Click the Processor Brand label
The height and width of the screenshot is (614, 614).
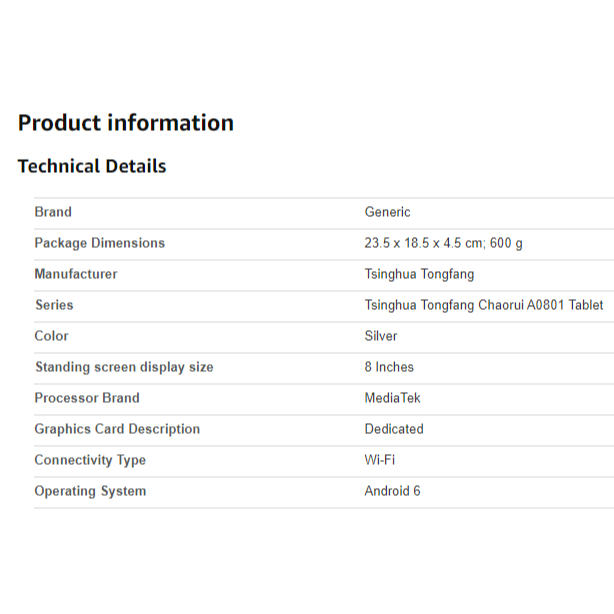coord(87,398)
